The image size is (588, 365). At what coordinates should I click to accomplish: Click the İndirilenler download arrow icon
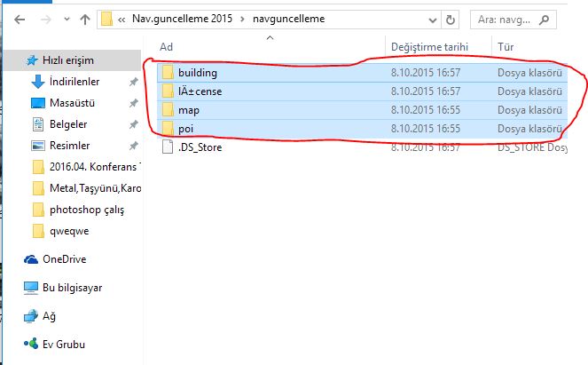[38, 82]
